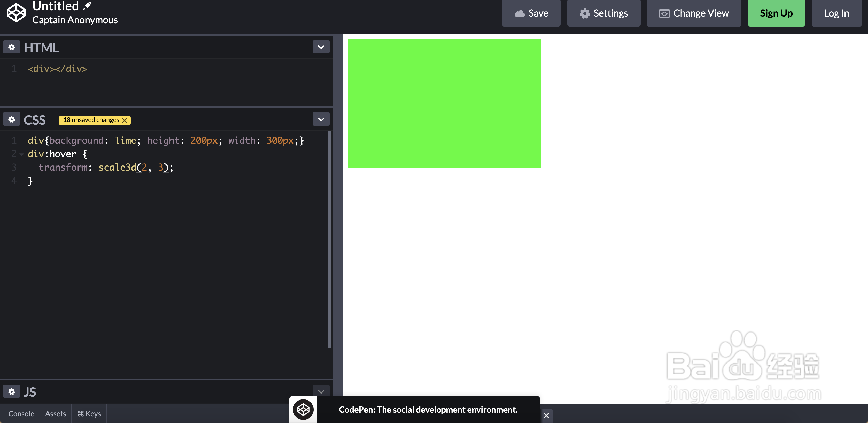
Task: Open CSS editor settings gear
Action: point(12,119)
